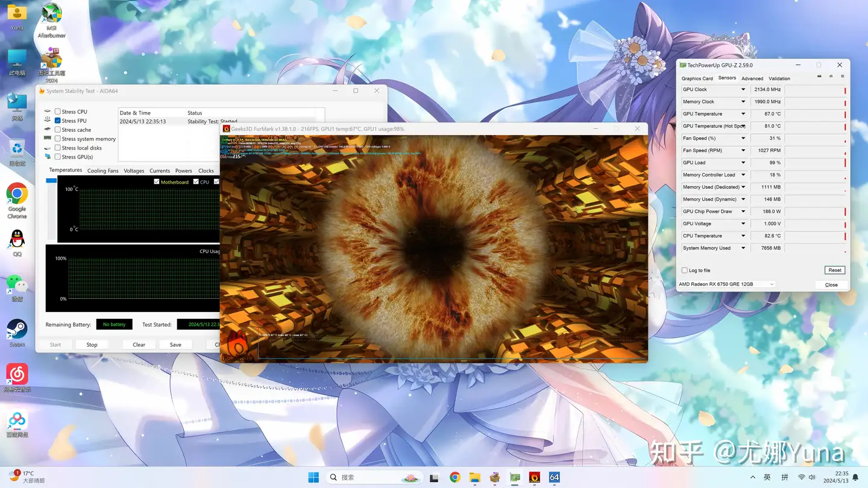Switch to Chrome on the taskbar
This screenshot has height=488, width=868.
pos(455,477)
